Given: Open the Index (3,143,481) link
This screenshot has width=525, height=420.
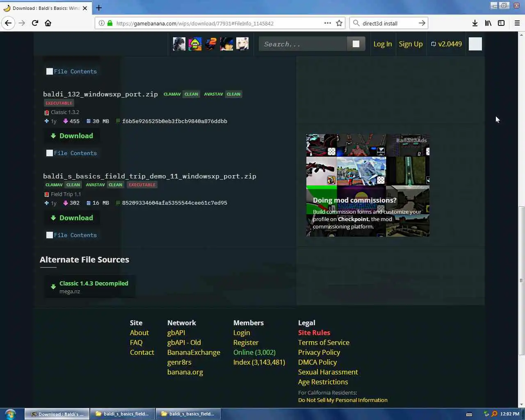Looking at the screenshot, I should click(259, 362).
